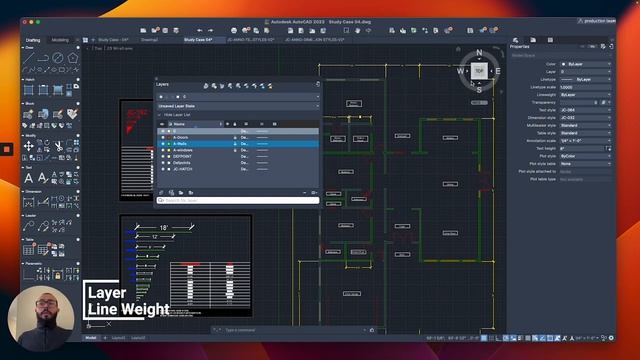Click the color swatch of A-windows layer

click(x=169, y=150)
